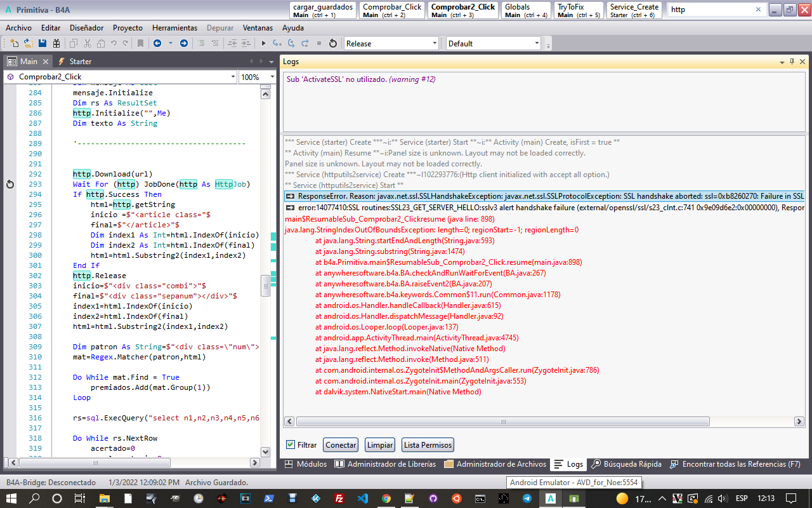The width and height of the screenshot is (812, 508).
Task: Click the bookmark toolbar icon
Action: pos(141,43)
